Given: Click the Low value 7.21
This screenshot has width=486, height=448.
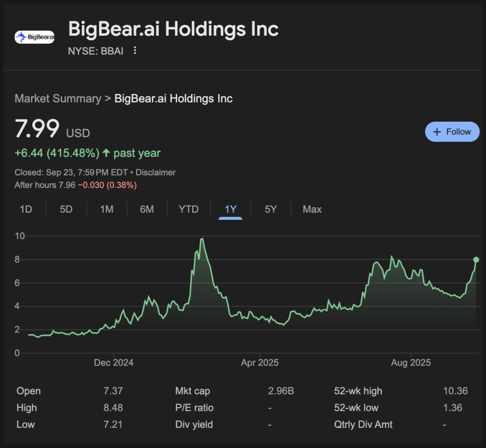Looking at the screenshot, I should pyautogui.click(x=113, y=424).
